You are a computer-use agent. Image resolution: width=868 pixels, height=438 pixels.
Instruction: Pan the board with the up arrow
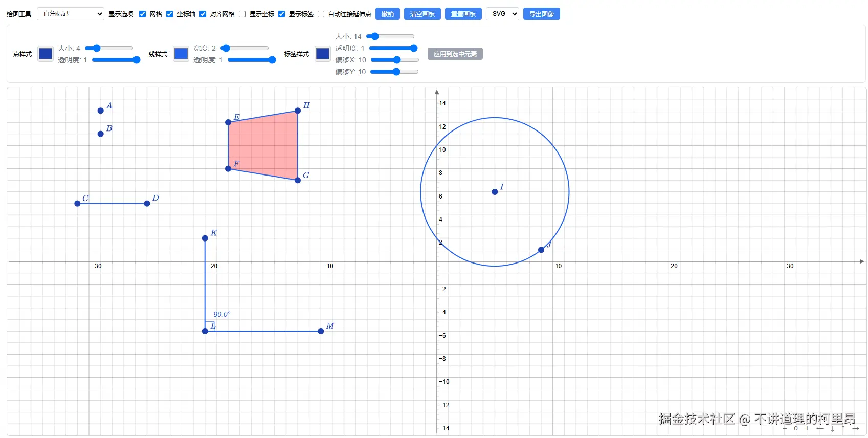(843, 428)
